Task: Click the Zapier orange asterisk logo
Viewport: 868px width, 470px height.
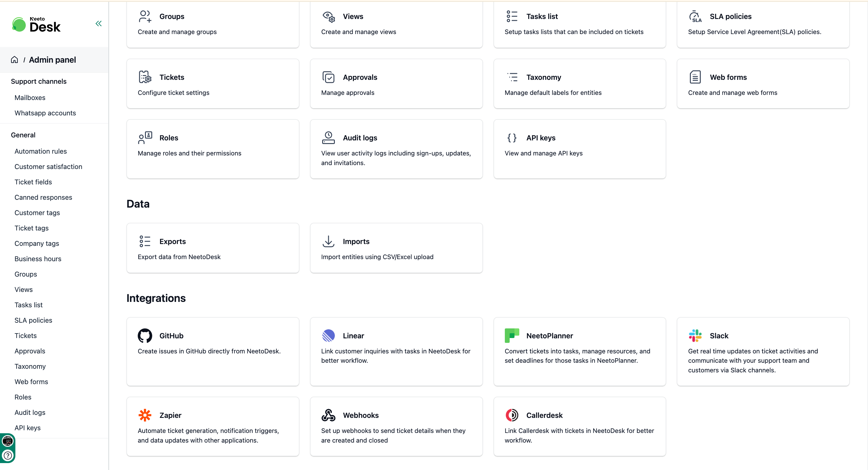Action: click(x=145, y=415)
